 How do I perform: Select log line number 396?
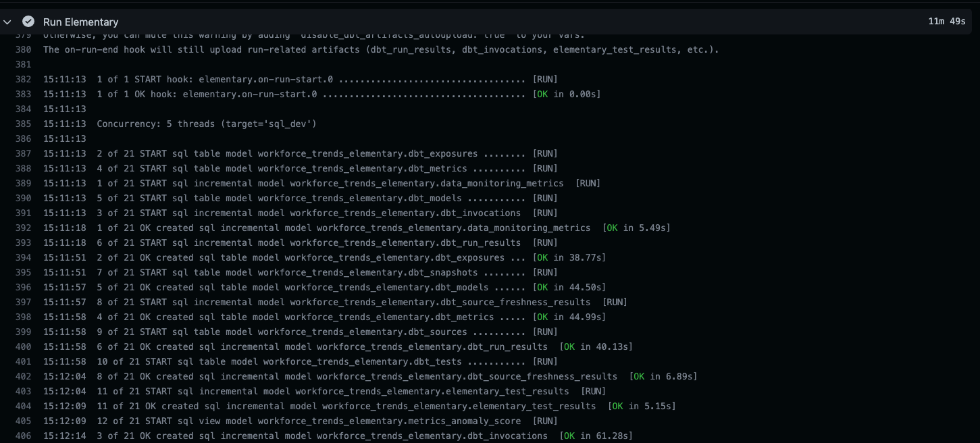(x=24, y=287)
